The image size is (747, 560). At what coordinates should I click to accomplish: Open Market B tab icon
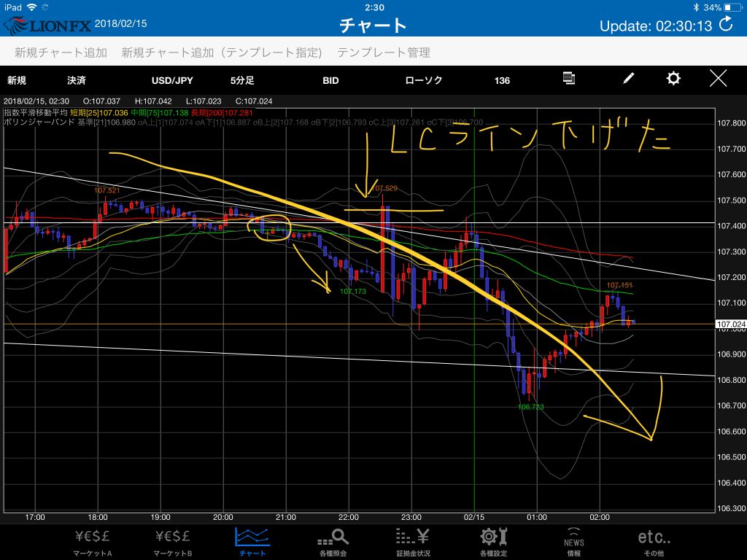pos(175,541)
